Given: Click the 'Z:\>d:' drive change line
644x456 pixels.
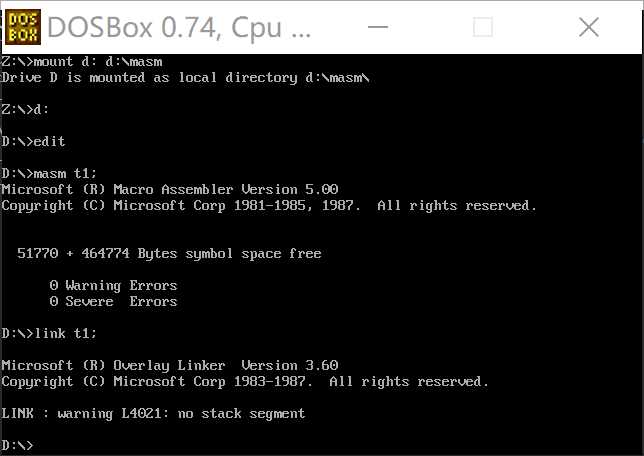Looking at the screenshot, I should [x=25, y=110].
